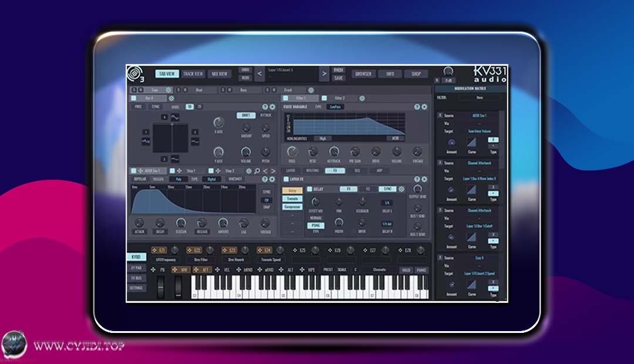Click the RNDM button to randomize
634x364 pixels.
click(x=338, y=69)
